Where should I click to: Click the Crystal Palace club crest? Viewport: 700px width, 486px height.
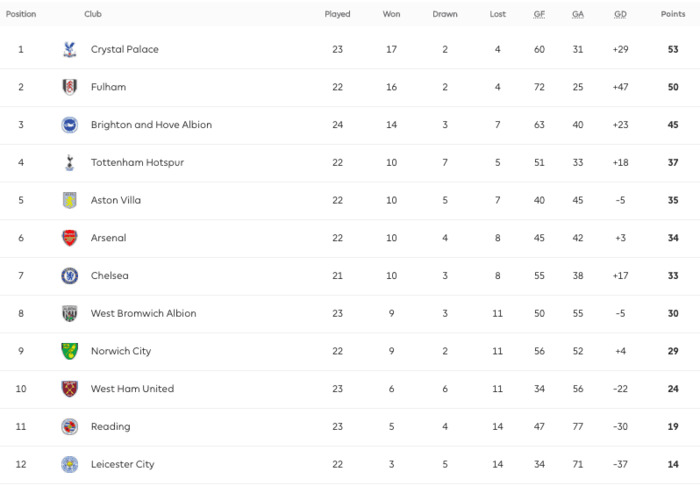coord(70,50)
